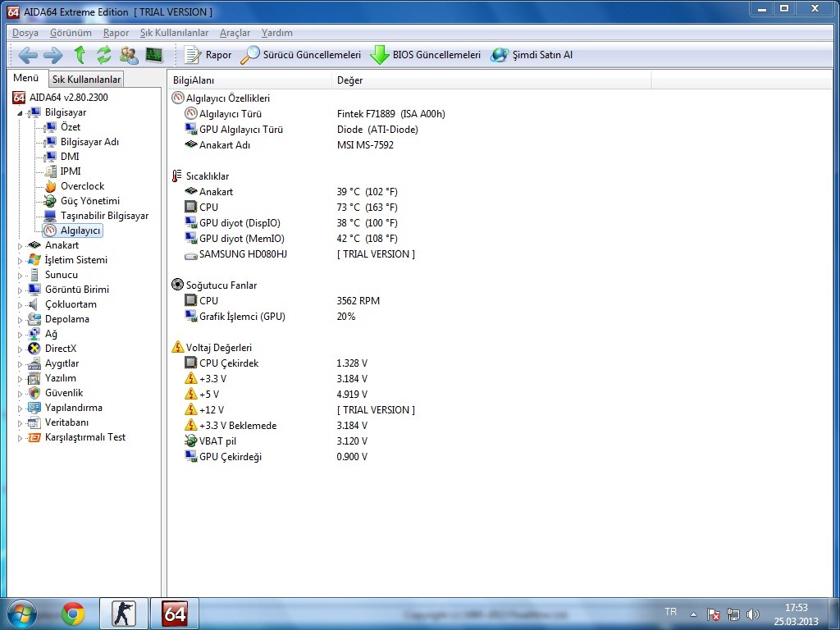This screenshot has width=840, height=630.
Task: Select the Grafik İşlemci (GPU) fan row
Action: pos(270,317)
